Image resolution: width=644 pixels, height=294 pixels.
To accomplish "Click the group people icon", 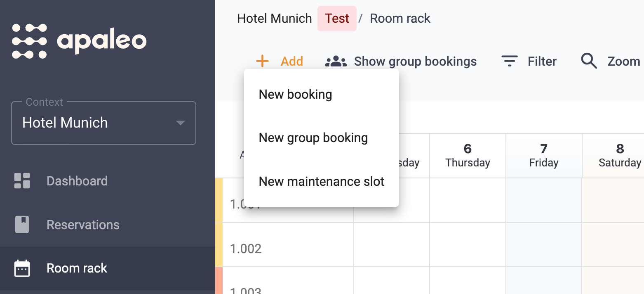I will click(x=336, y=62).
